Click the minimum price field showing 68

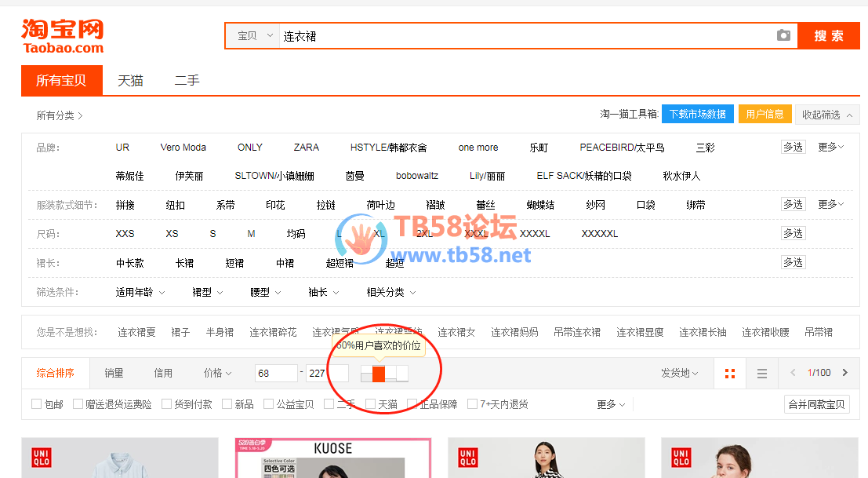point(276,374)
